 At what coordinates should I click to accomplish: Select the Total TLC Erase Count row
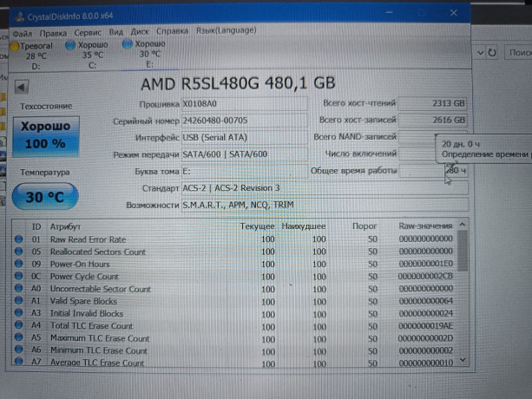click(x=234, y=326)
